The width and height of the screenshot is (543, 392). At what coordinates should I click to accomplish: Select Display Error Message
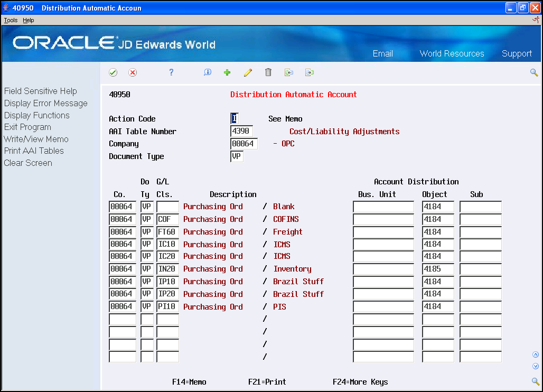(x=46, y=103)
